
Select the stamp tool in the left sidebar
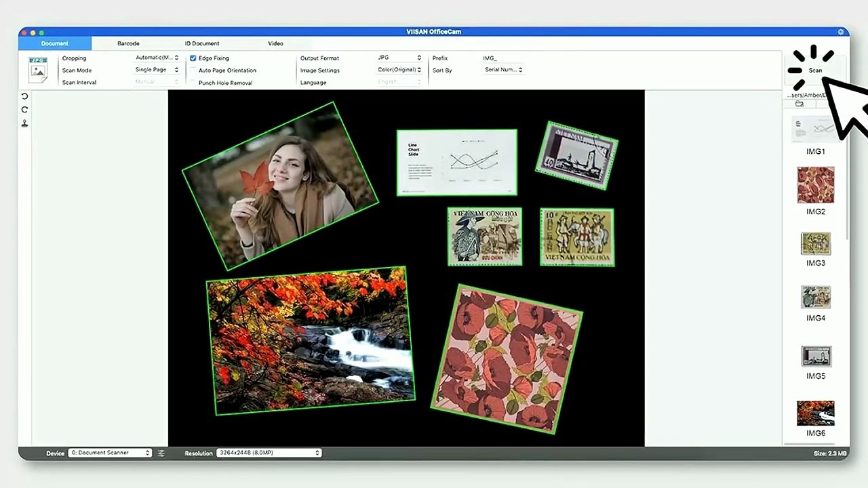(x=25, y=123)
